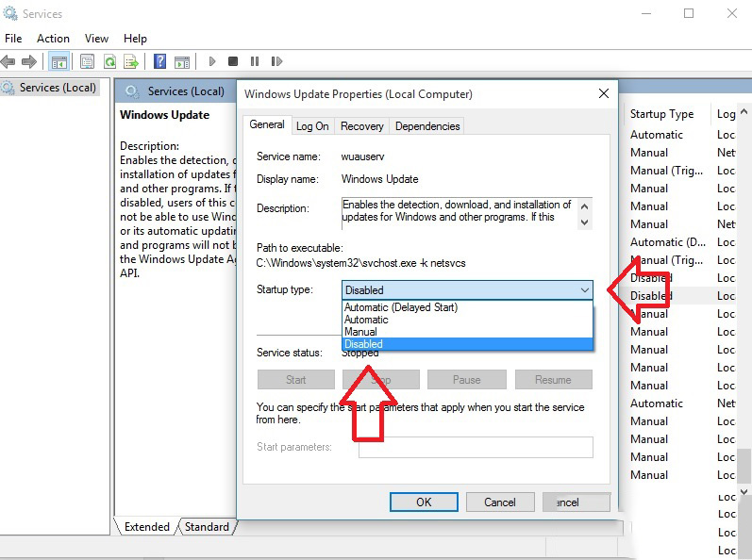752x560 pixels.
Task: Click the Back arrow in toolbar
Action: 8,61
